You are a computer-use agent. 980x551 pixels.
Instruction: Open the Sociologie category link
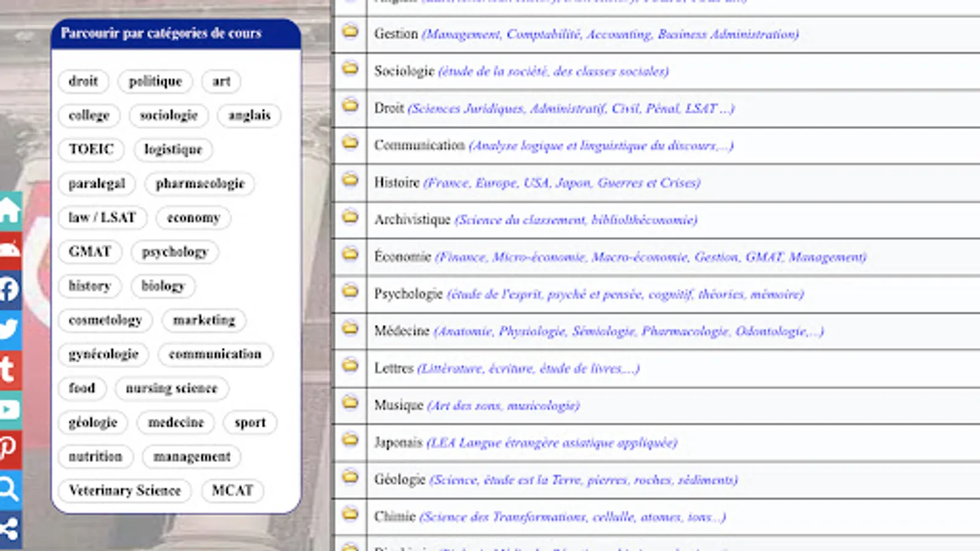point(404,71)
